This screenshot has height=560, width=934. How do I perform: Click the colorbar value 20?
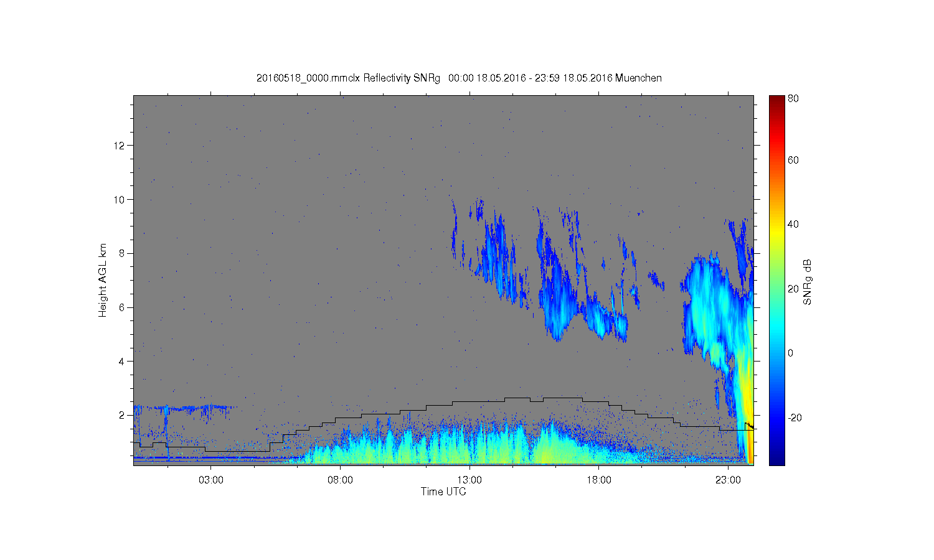click(793, 289)
